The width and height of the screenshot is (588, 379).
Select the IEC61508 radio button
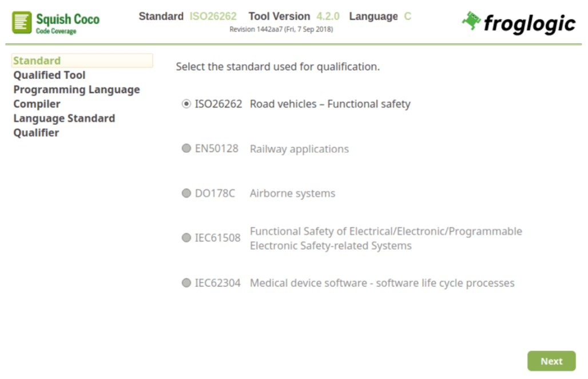point(186,238)
